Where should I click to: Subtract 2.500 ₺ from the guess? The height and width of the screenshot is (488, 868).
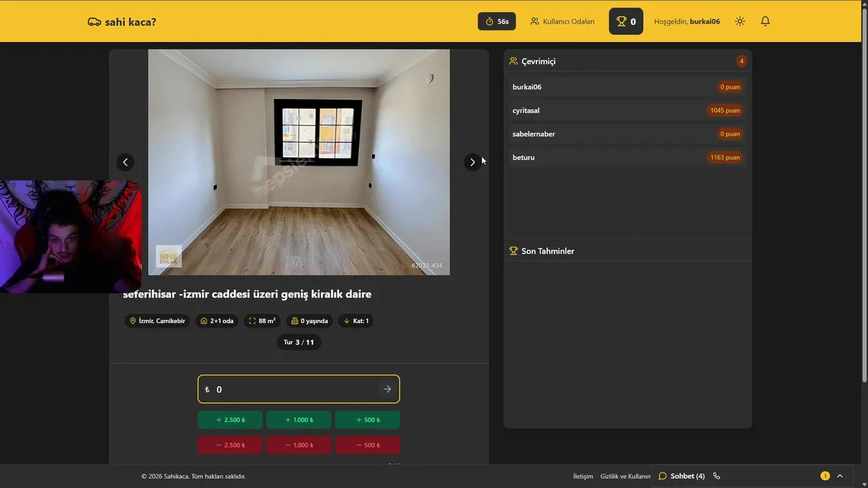pyautogui.click(x=231, y=445)
